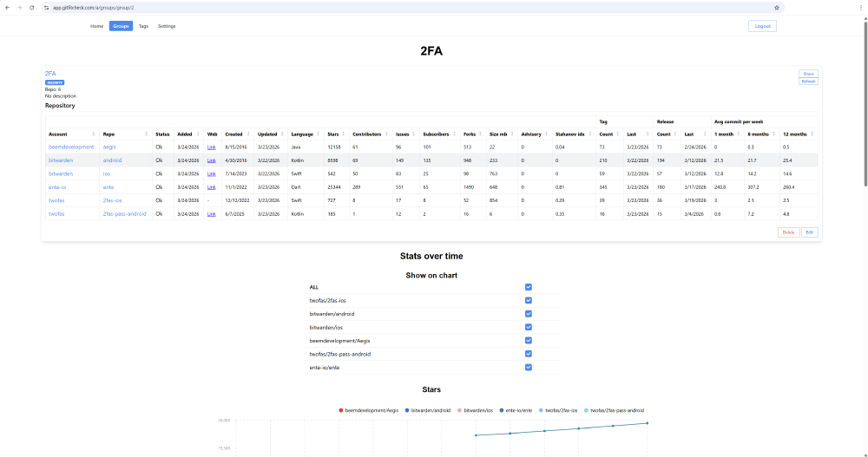Open the 2FA group title link
The image size is (868, 457).
tap(50, 74)
